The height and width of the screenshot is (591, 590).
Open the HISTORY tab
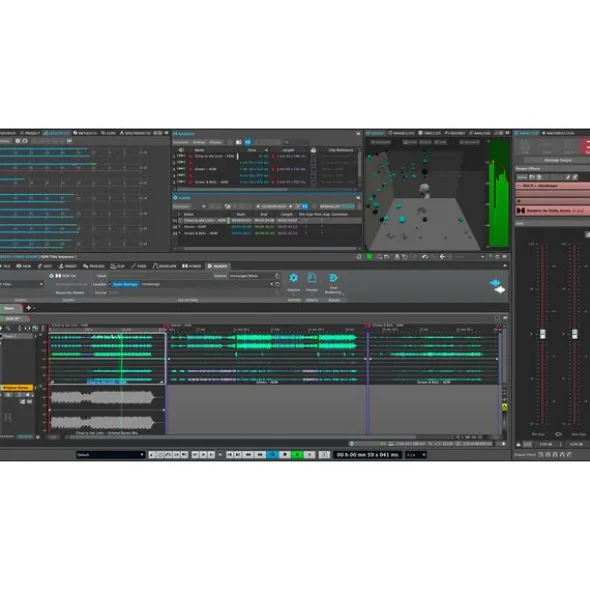tap(455, 133)
